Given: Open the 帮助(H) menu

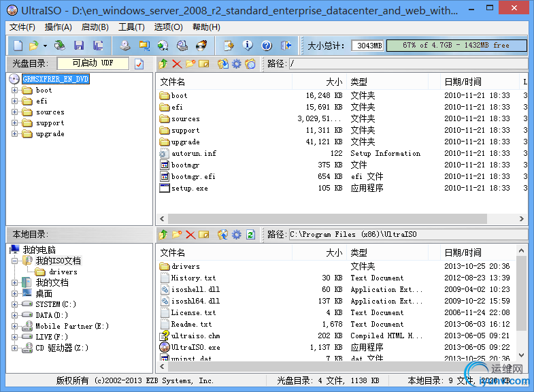Looking at the screenshot, I should point(206,27).
